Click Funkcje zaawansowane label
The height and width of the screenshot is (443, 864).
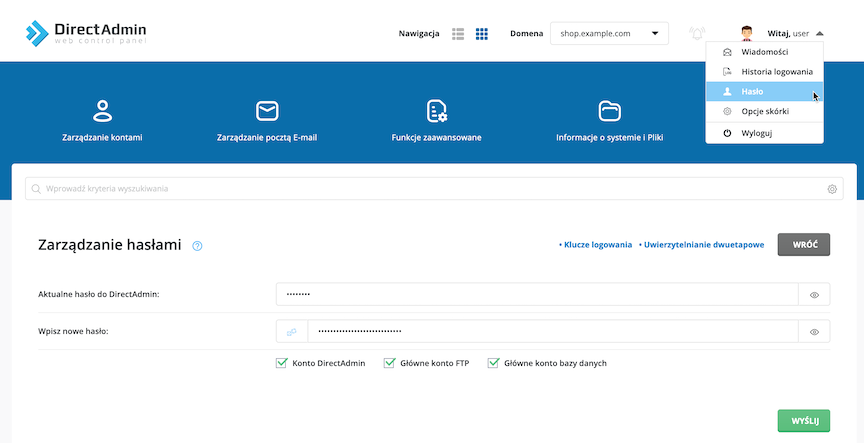coord(436,138)
